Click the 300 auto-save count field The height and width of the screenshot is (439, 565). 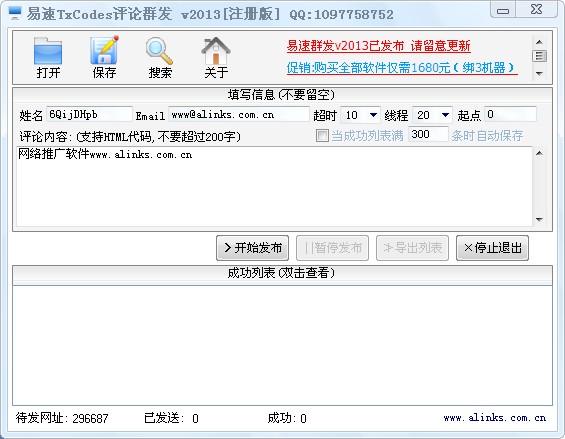pos(428,134)
